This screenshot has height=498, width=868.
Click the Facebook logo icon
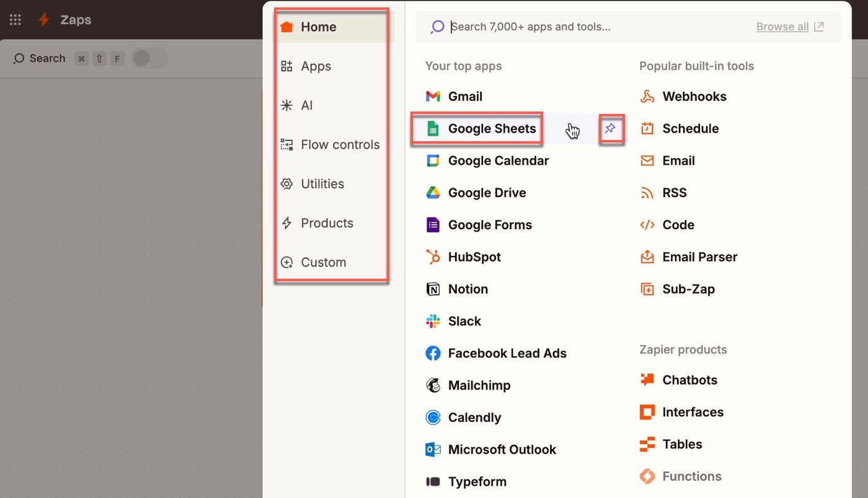[433, 353]
